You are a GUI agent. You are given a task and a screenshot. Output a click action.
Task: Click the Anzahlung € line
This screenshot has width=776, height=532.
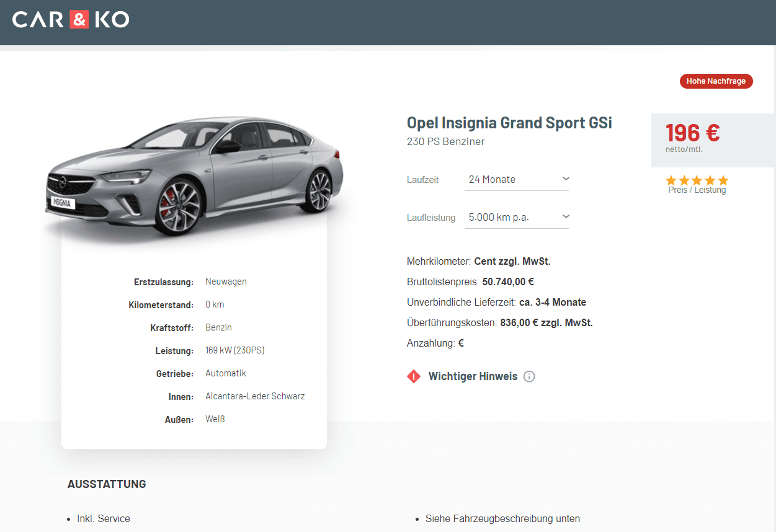[435, 343]
